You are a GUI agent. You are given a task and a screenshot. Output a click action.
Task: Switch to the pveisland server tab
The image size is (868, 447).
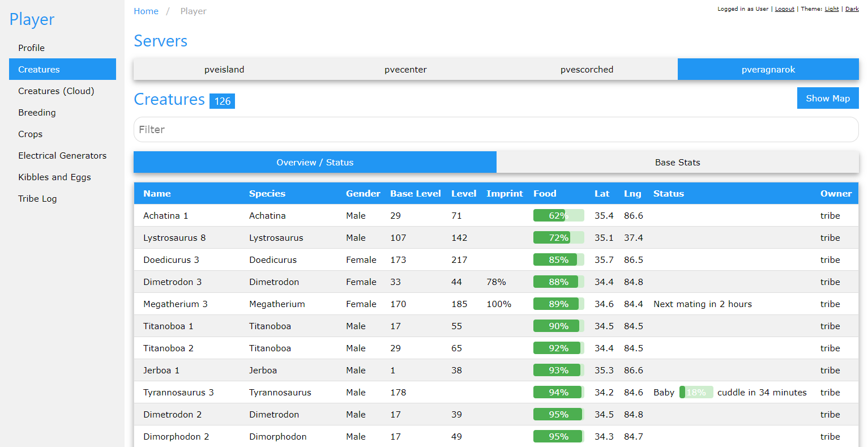coord(224,70)
